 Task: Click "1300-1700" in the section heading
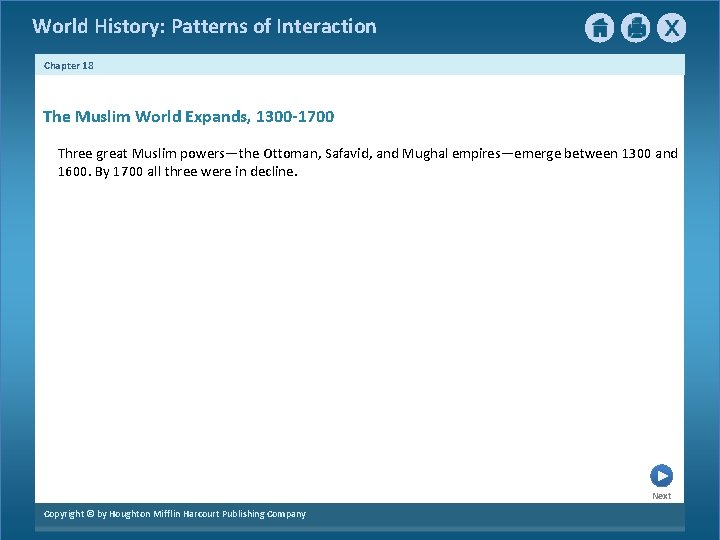pyautogui.click(x=295, y=117)
